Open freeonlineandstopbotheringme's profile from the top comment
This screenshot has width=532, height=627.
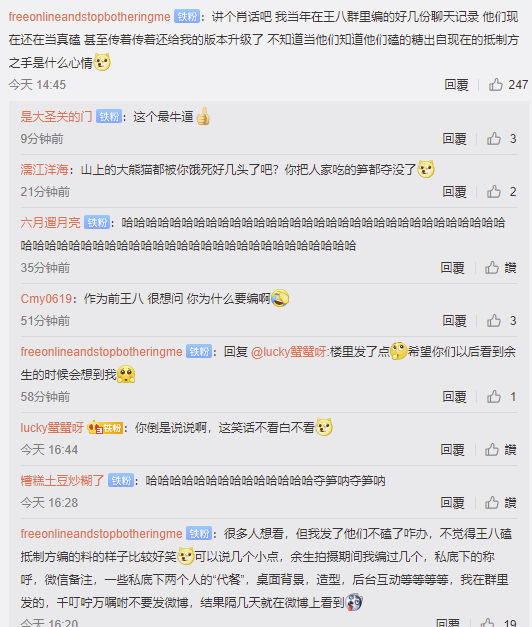coord(90,17)
